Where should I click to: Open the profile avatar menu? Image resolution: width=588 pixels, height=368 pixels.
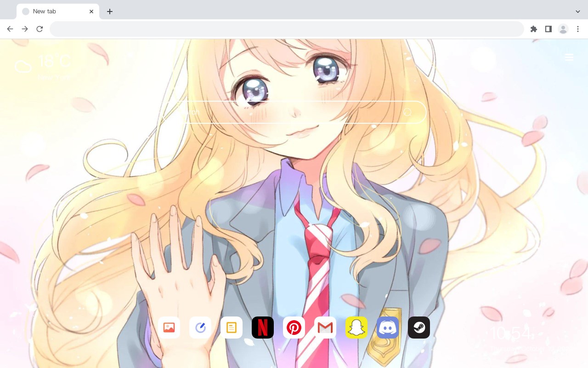pyautogui.click(x=563, y=29)
